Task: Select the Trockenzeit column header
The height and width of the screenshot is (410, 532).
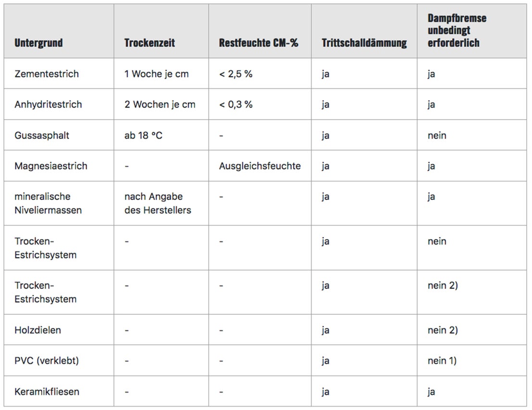Action: click(149, 43)
